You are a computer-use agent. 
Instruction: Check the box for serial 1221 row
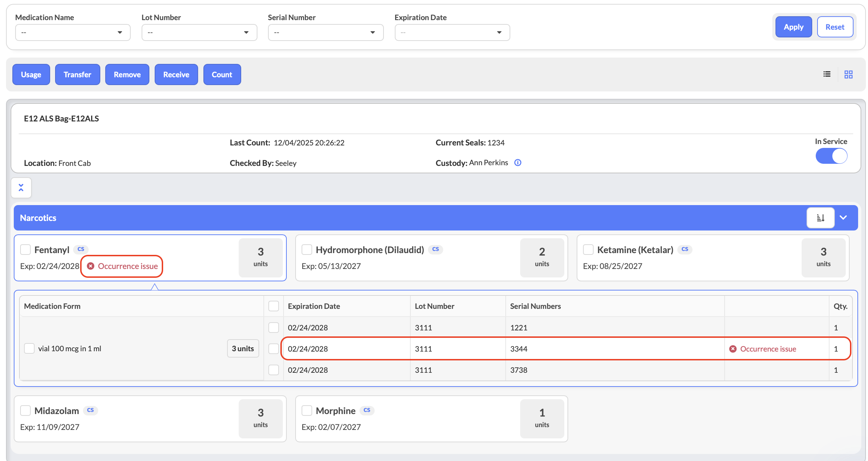pos(274,328)
